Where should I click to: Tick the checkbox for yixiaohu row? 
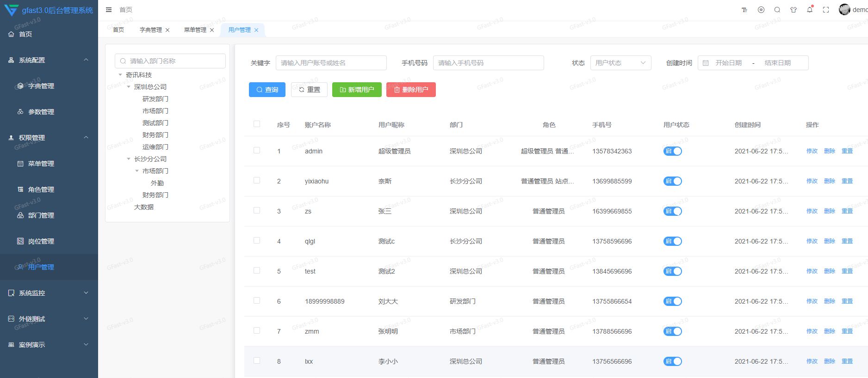(x=257, y=180)
